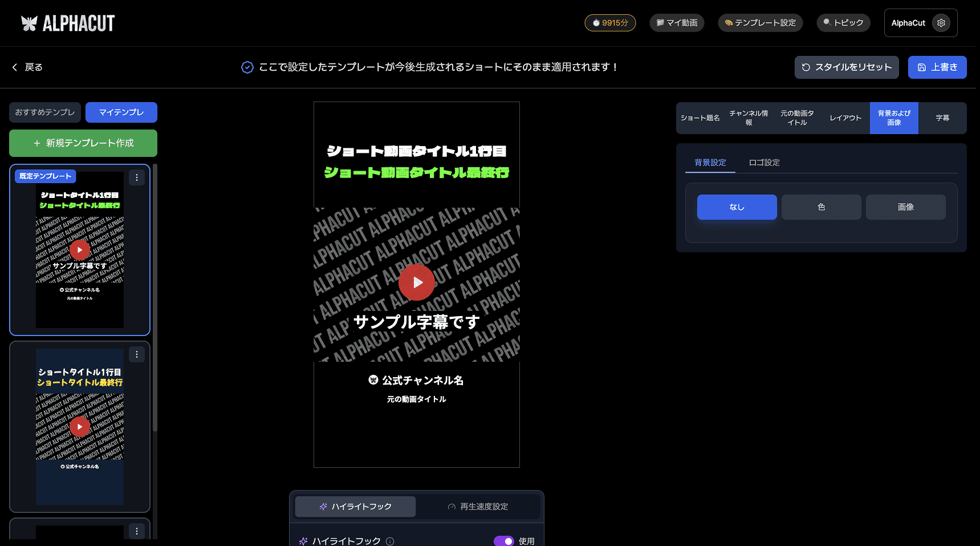
Task: Select 色 as the background type
Action: (x=821, y=207)
